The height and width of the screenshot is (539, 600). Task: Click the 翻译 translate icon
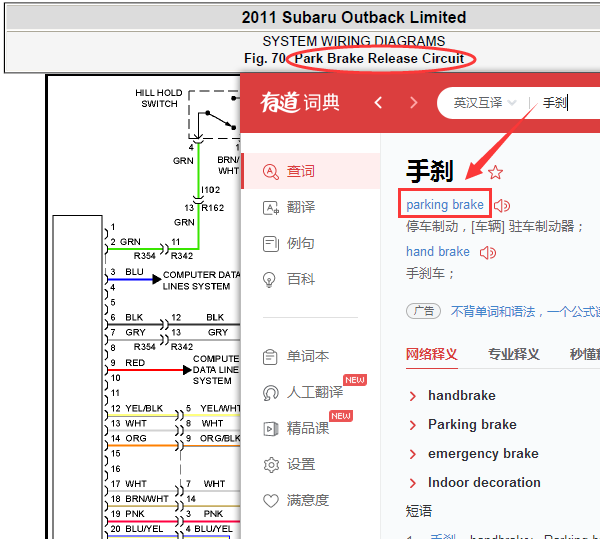click(271, 208)
